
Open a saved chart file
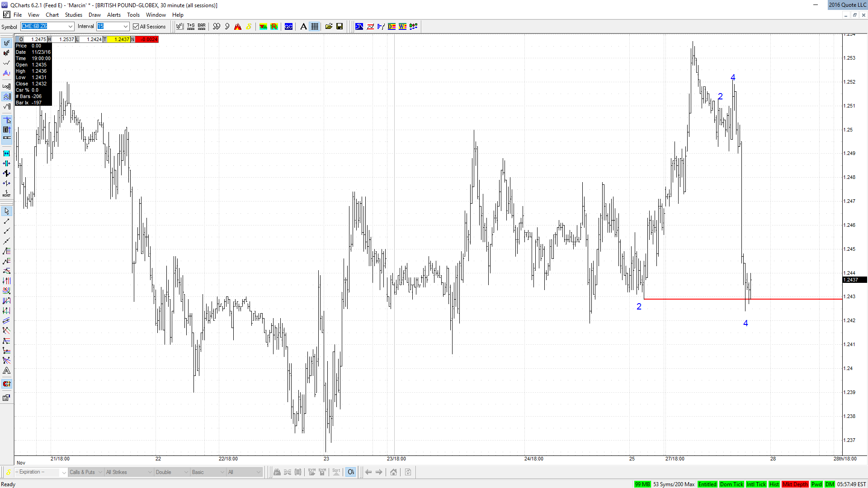329,27
